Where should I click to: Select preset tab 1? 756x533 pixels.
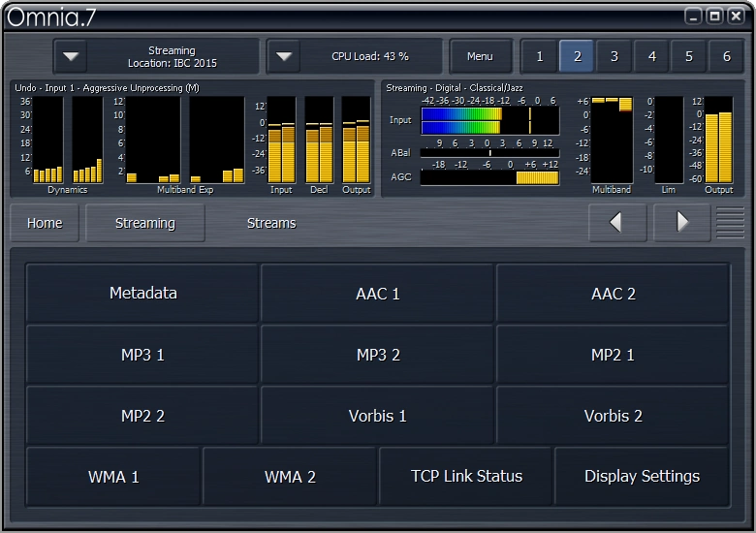click(x=540, y=56)
